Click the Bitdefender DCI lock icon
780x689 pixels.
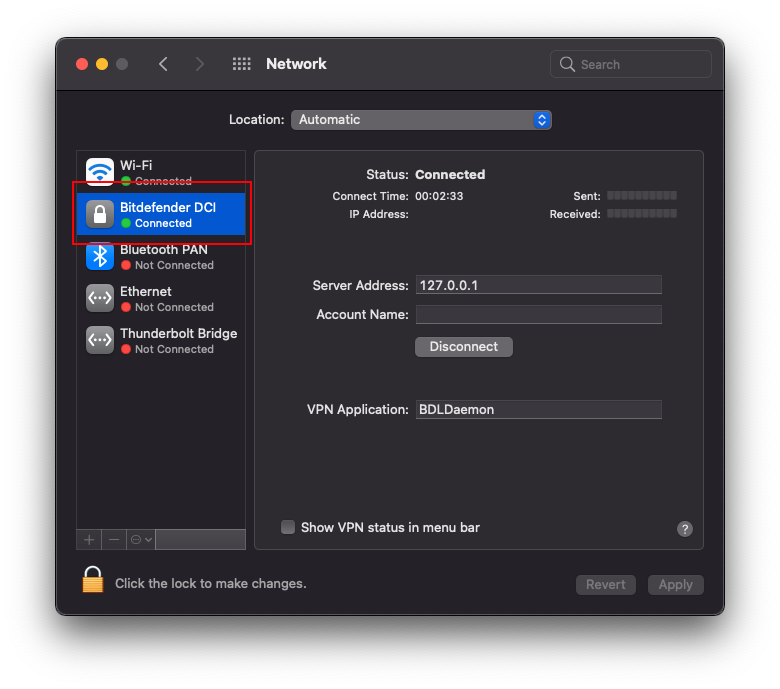pos(100,214)
